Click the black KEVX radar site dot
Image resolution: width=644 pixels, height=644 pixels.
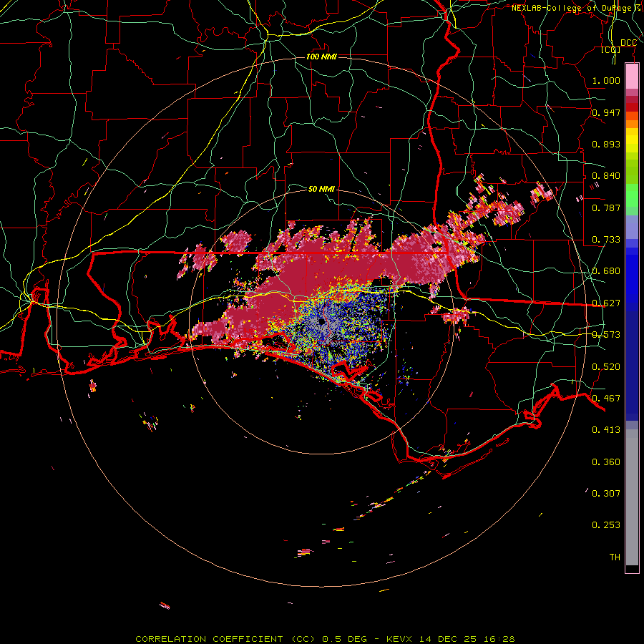[x=321, y=321]
